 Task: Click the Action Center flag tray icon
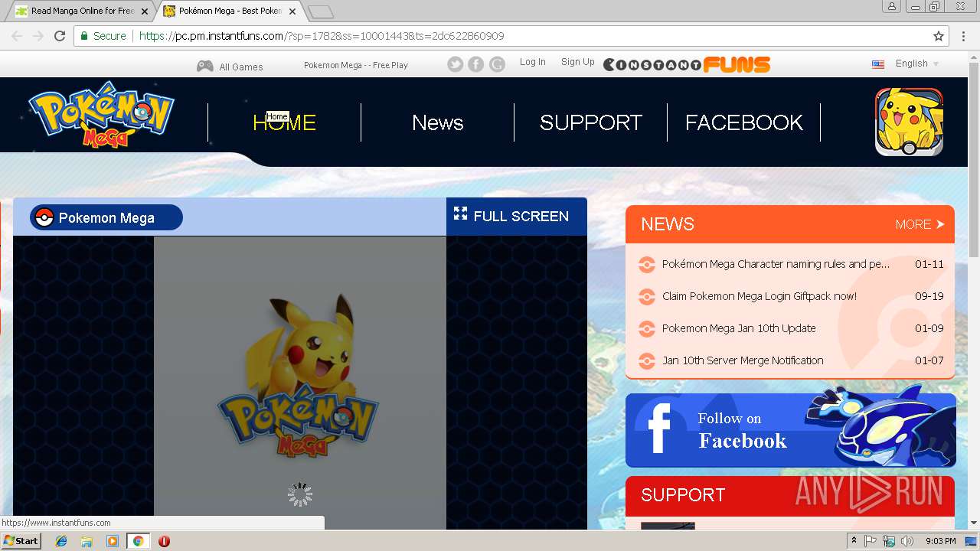click(871, 541)
